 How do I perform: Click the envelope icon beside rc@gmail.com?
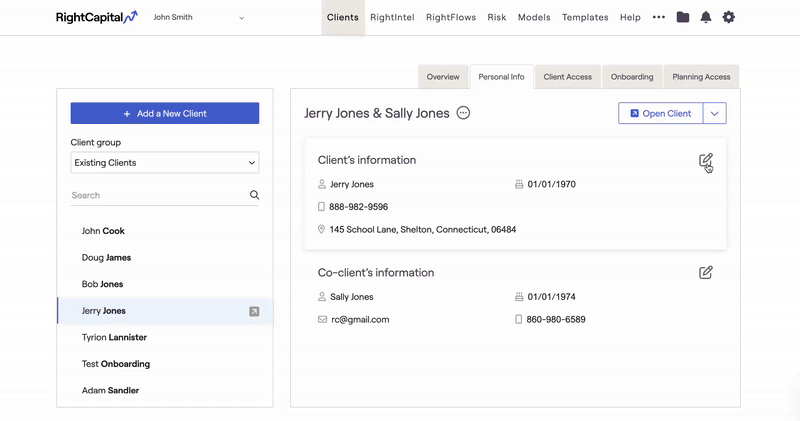[x=322, y=319]
